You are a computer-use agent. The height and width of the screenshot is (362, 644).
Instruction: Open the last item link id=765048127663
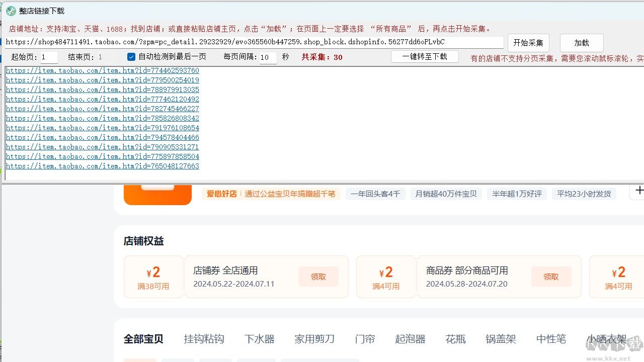[x=102, y=166]
